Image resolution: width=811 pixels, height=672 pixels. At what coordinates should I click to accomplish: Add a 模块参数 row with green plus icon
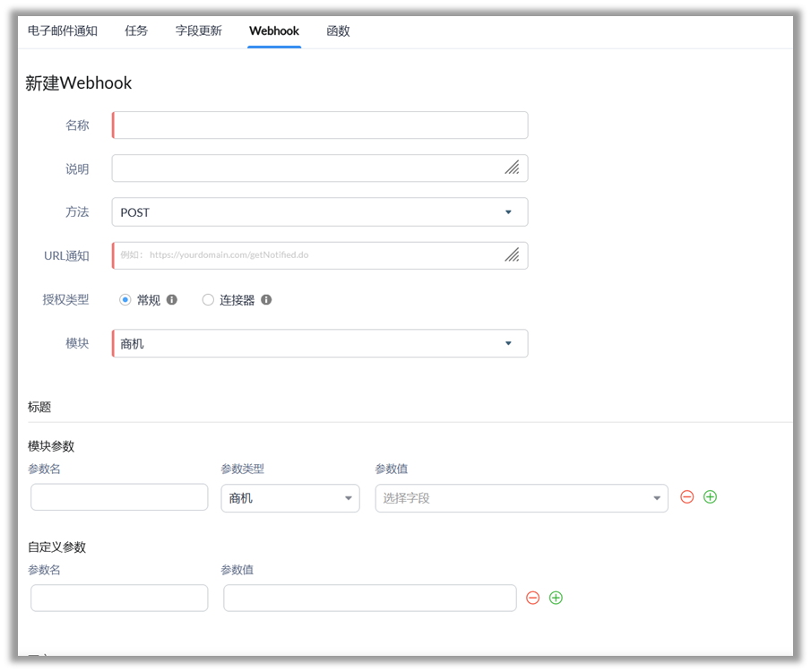click(710, 497)
